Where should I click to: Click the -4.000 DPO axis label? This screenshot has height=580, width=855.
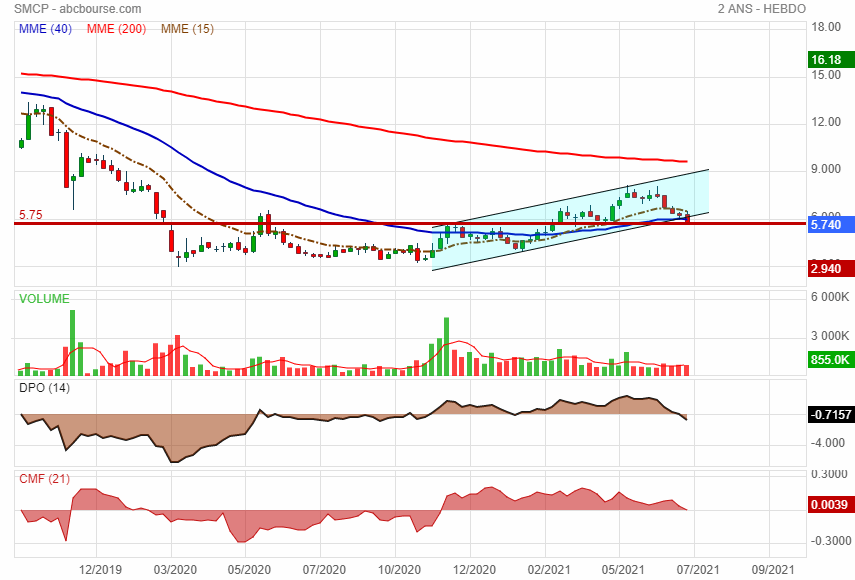(827, 443)
